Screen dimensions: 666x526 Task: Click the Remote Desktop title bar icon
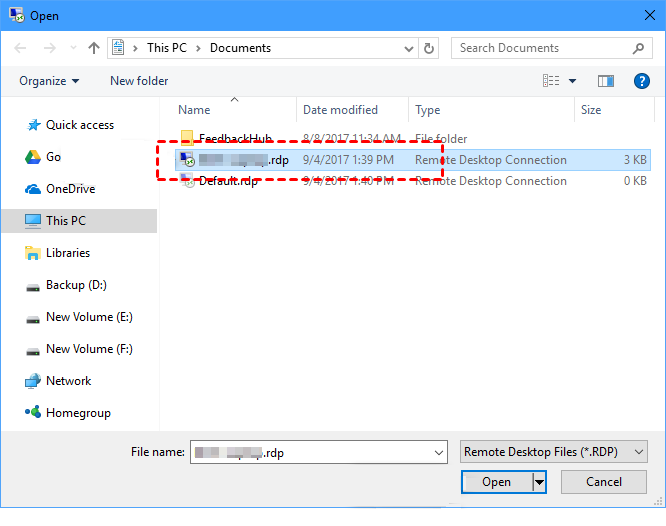(x=17, y=15)
